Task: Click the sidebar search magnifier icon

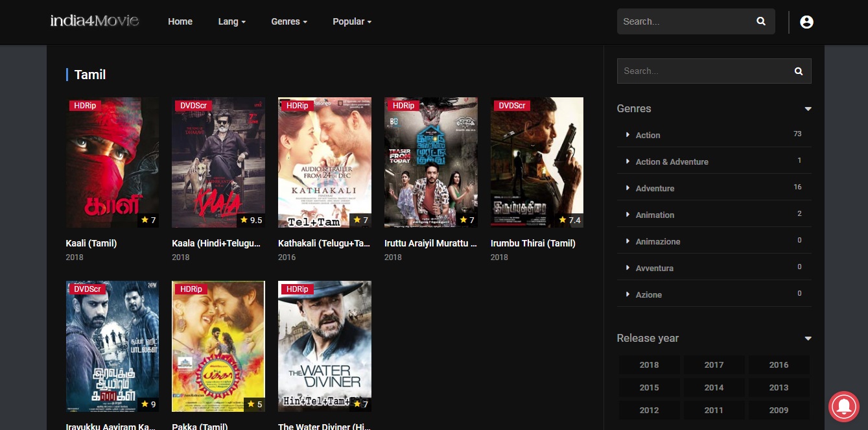Action: point(799,71)
